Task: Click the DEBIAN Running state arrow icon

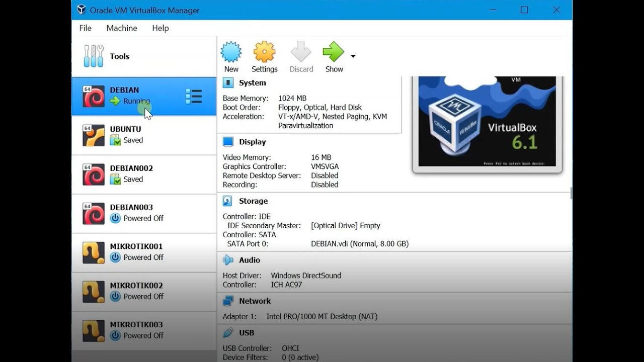Action: (116, 101)
